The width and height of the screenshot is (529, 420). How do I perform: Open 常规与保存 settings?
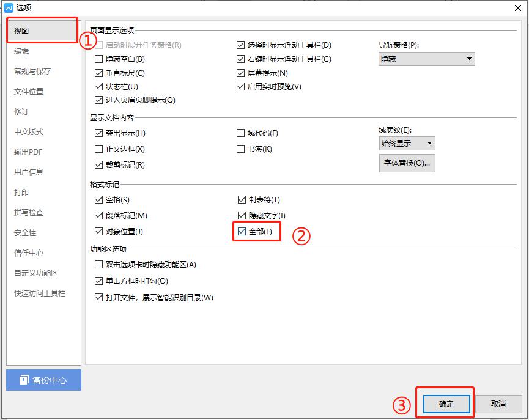point(32,71)
